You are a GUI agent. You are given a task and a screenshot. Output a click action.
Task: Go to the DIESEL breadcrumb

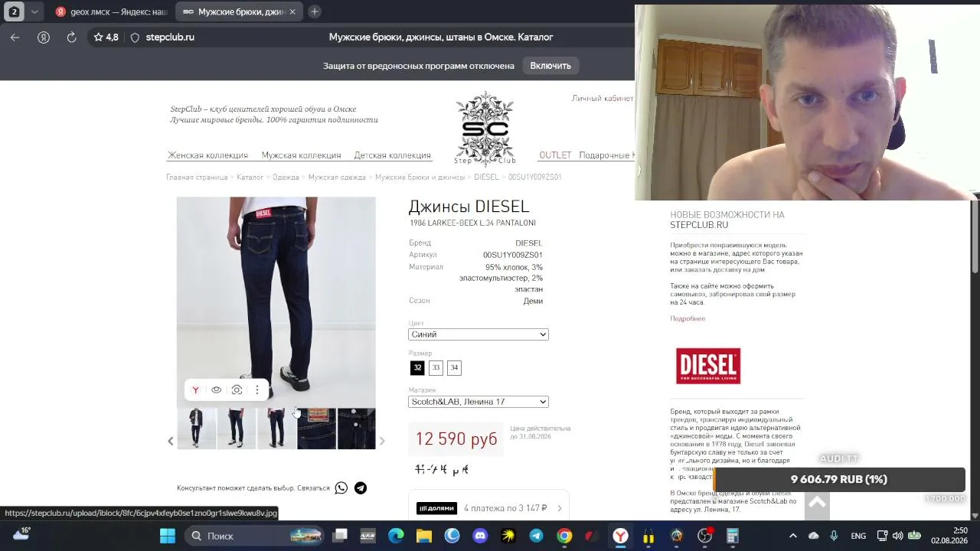click(486, 178)
